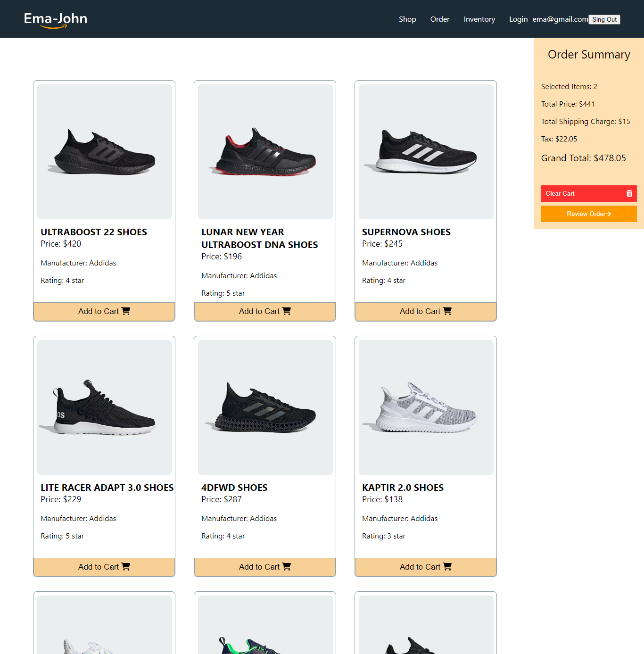Click the Lite Racer Adapt 3.0 product image
644x654 pixels.
pyautogui.click(x=105, y=407)
